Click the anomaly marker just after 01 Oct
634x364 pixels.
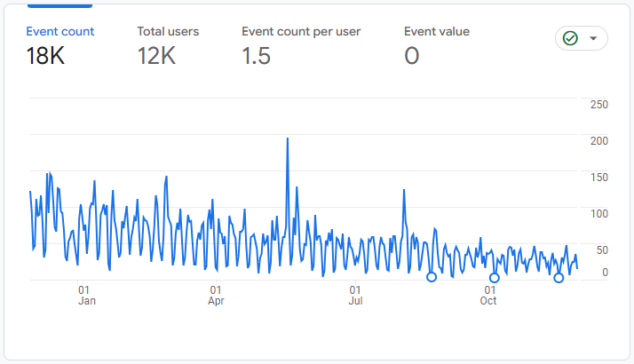(494, 278)
